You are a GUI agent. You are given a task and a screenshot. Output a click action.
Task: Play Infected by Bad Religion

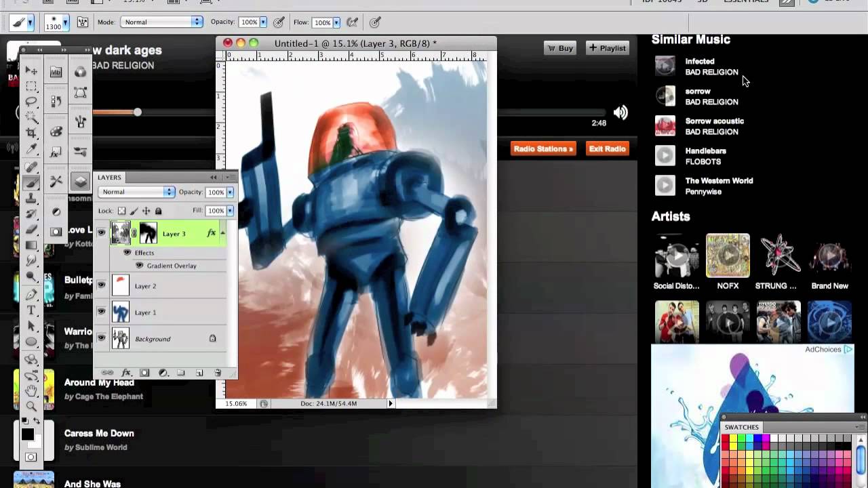click(x=665, y=66)
